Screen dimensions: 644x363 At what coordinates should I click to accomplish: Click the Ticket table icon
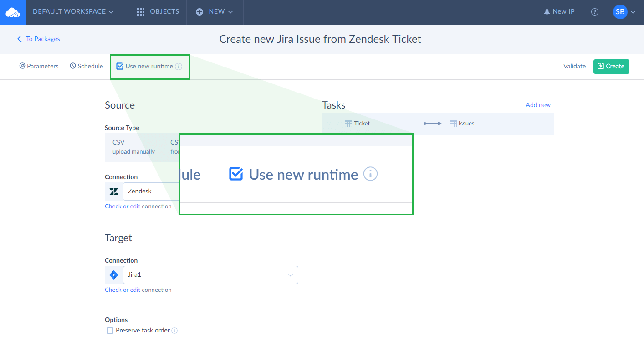tap(348, 124)
